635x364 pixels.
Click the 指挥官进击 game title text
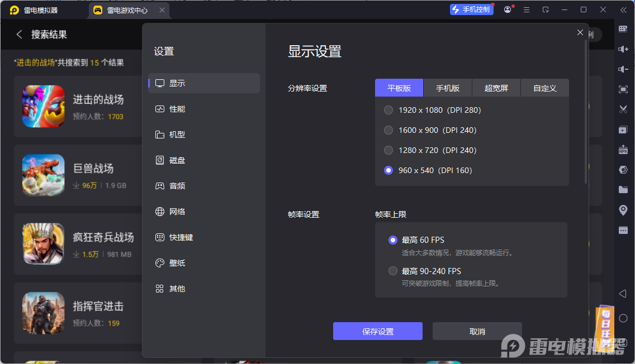[98, 306]
